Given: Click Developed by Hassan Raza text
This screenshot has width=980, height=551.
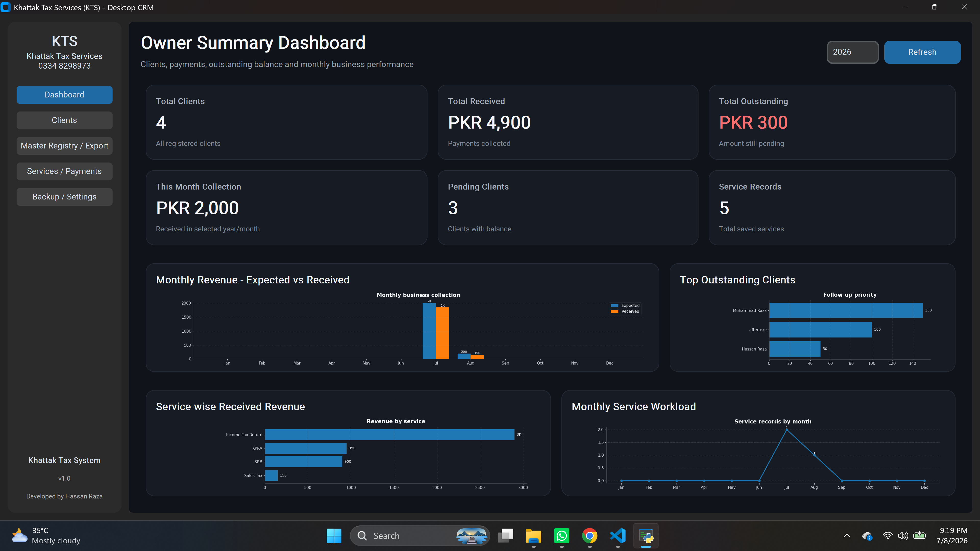Looking at the screenshot, I should (x=64, y=496).
